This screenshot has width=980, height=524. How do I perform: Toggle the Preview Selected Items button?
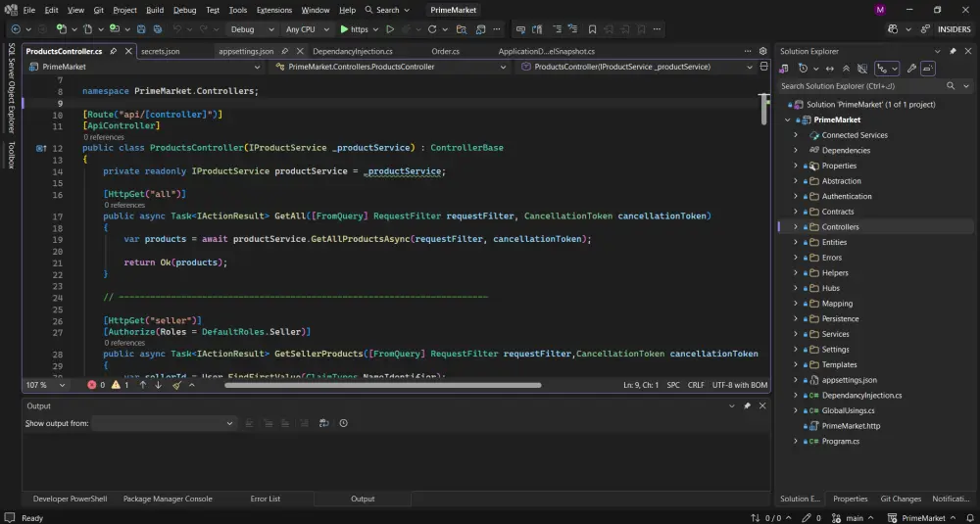[927, 69]
